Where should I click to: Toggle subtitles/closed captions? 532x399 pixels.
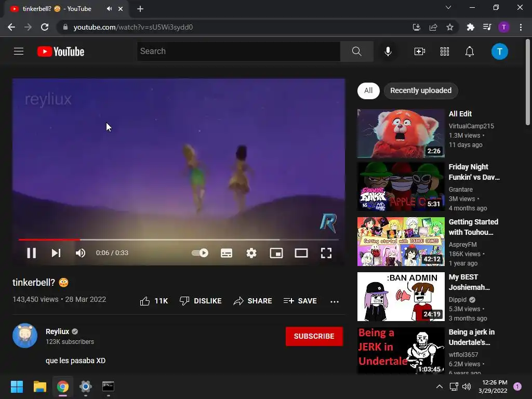pos(227,253)
